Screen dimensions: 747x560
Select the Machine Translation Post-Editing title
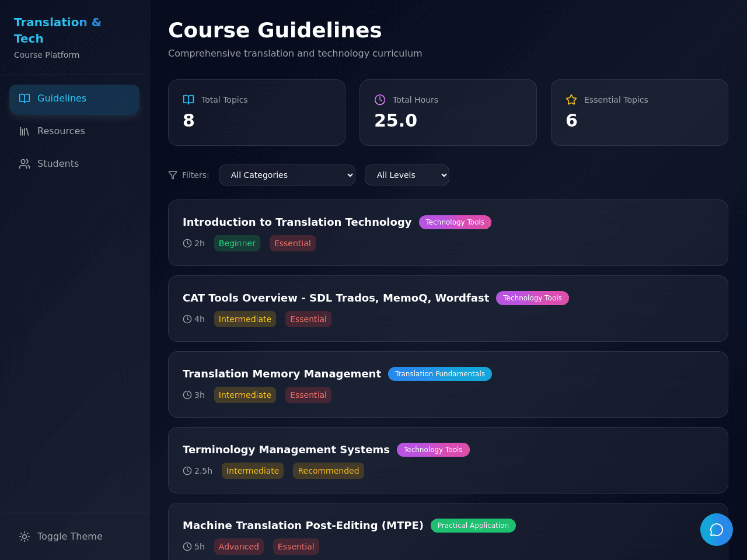coord(303,526)
